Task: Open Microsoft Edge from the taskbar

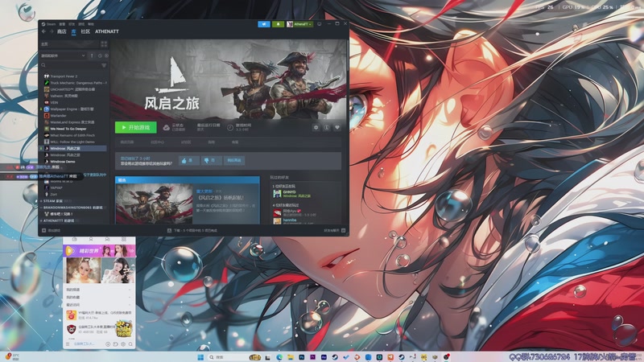Action: click(279, 357)
